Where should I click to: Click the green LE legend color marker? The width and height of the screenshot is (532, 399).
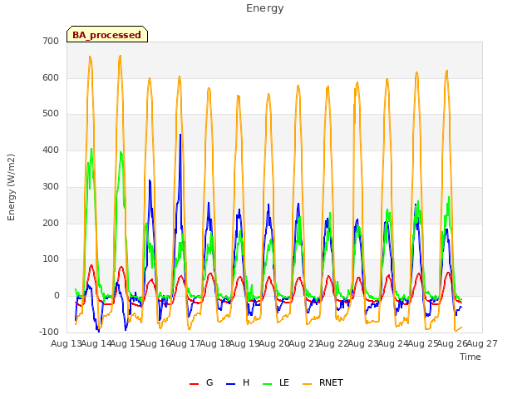pyautogui.click(x=268, y=384)
